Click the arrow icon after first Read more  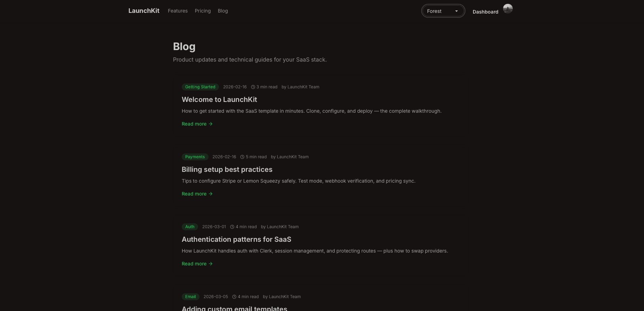tap(210, 124)
